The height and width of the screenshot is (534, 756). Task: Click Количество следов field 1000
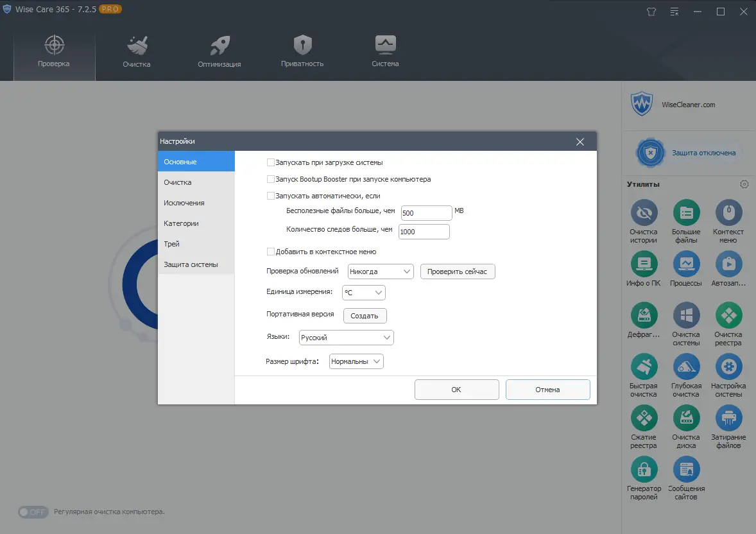tap(424, 232)
